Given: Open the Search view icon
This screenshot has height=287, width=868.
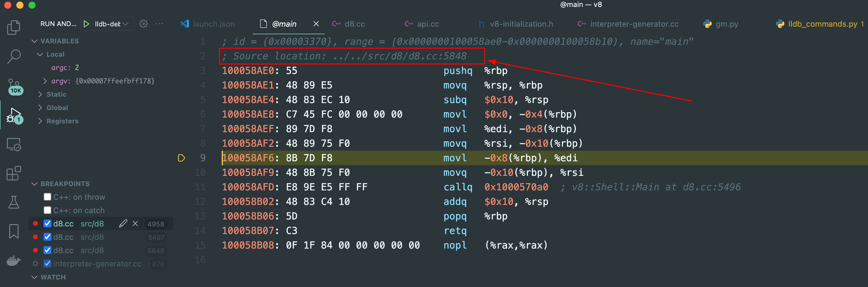Looking at the screenshot, I should coord(14,56).
